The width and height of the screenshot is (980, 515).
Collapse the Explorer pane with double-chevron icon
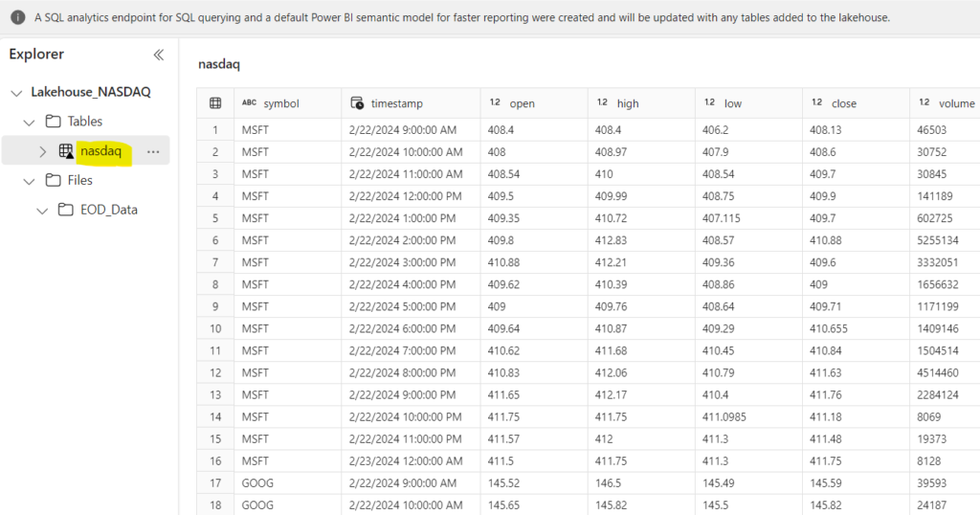tap(159, 55)
